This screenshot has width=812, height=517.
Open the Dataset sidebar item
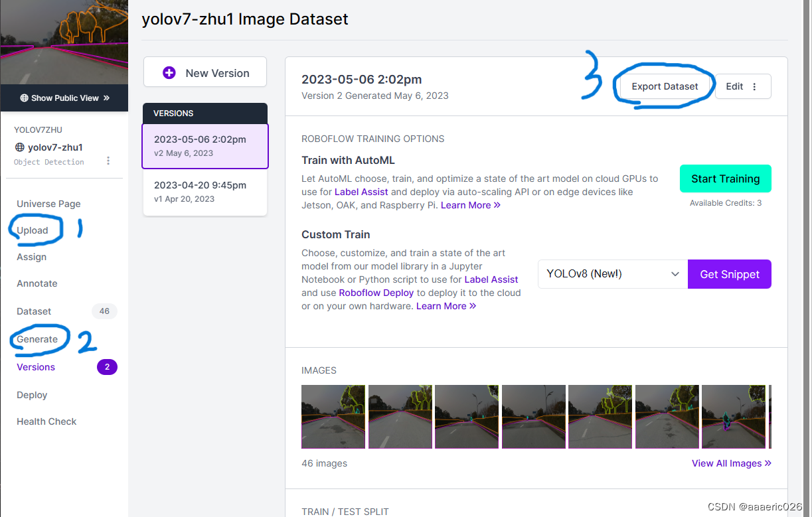[34, 311]
